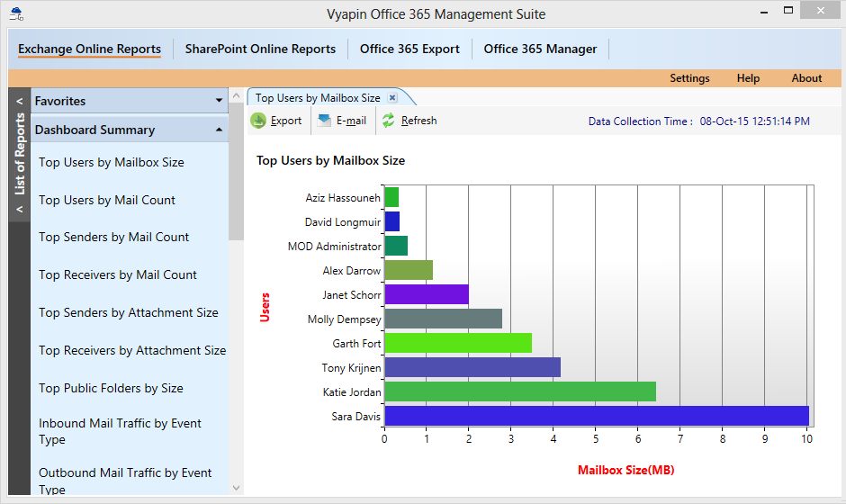Close the Top Users by Mailbox Size tab

pos(392,98)
